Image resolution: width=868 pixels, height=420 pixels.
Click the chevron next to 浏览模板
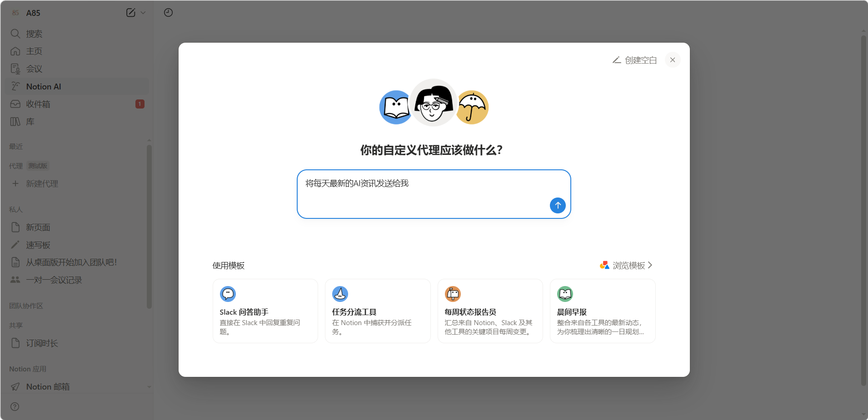coord(650,265)
